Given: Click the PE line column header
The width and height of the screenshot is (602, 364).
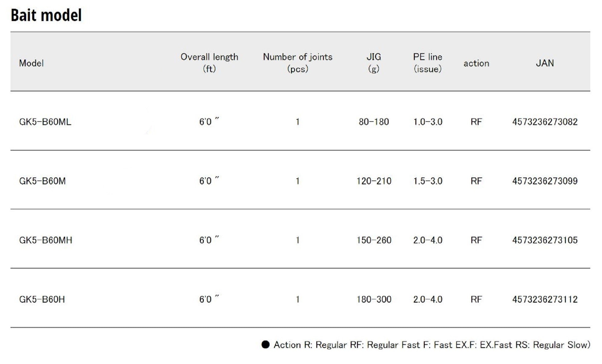Looking at the screenshot, I should coord(427,63).
